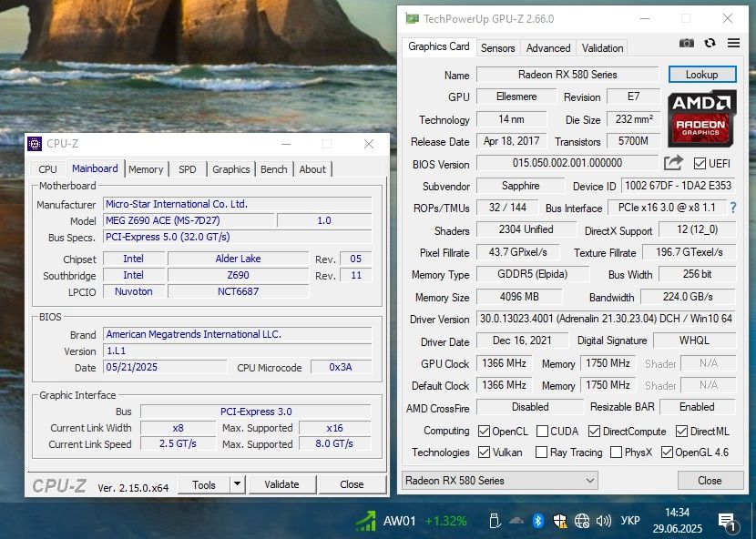Select GPU-Z Graphics Card tab

pos(439,46)
